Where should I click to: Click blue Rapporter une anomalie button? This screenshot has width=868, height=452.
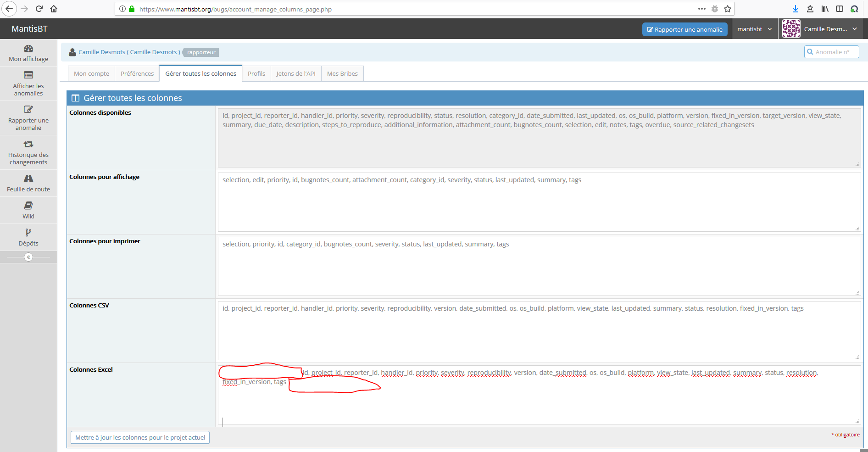[684, 29]
